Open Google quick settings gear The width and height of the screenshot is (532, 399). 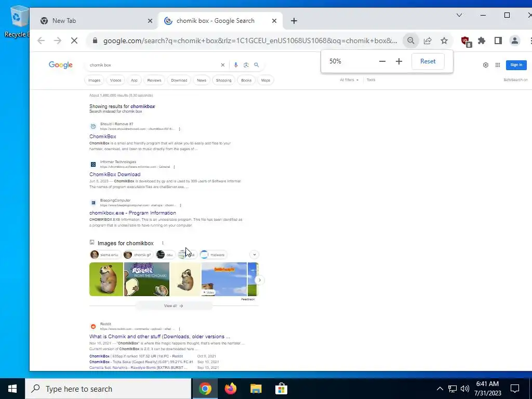486,65
